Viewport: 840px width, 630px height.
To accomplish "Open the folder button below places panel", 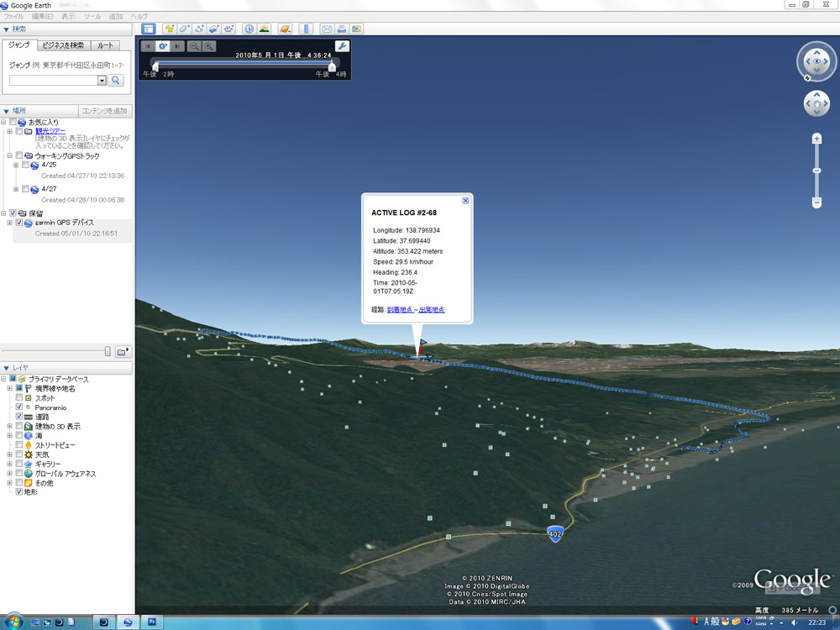I will [123, 351].
